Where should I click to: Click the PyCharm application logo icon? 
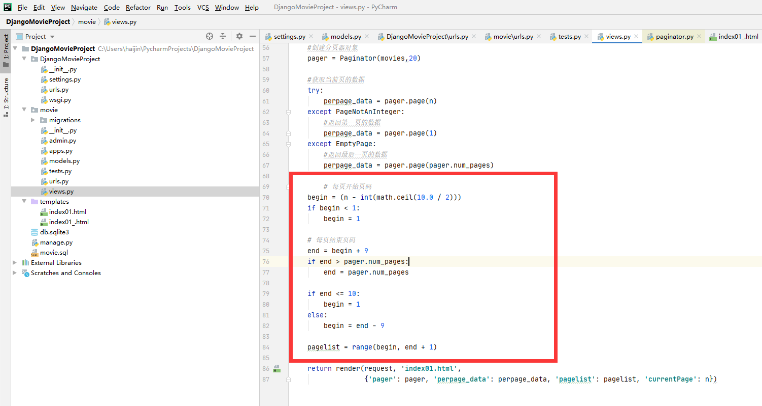[7, 7]
